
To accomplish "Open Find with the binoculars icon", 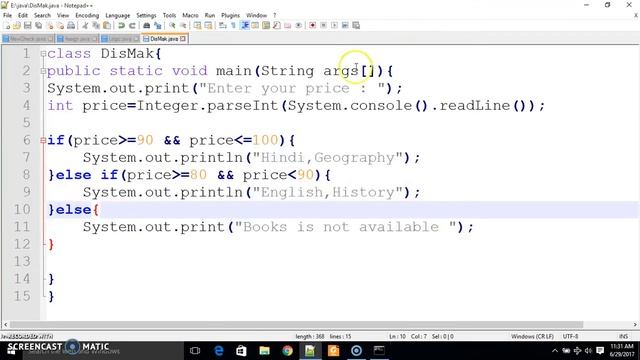I will [147, 25].
